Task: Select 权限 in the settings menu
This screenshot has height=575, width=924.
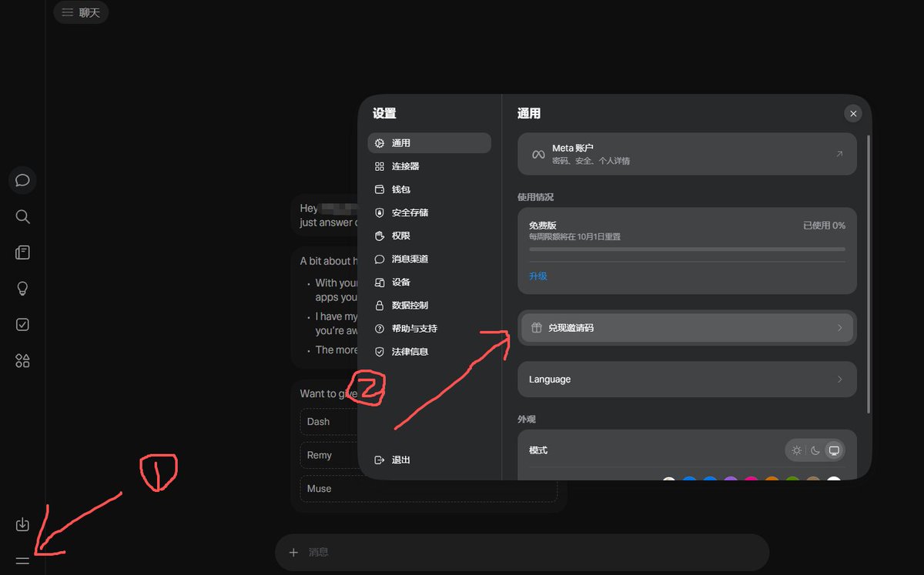Action: (429, 236)
